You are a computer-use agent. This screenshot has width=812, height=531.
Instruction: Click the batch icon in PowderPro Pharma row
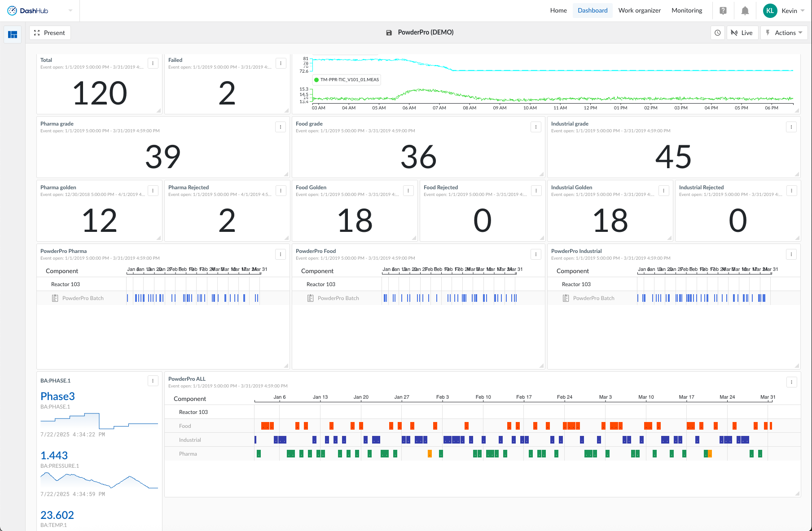click(x=55, y=298)
